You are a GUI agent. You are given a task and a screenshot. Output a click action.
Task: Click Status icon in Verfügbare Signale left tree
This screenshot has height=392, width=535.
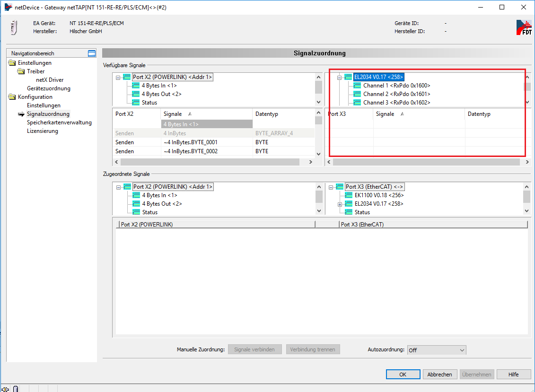point(136,103)
